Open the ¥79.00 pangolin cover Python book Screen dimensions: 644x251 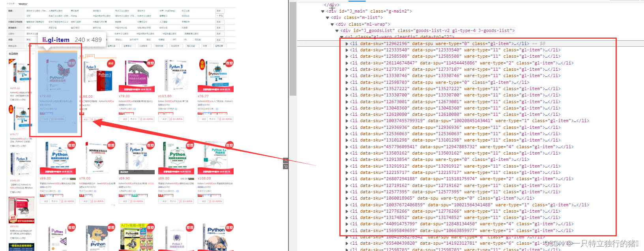(x=137, y=76)
